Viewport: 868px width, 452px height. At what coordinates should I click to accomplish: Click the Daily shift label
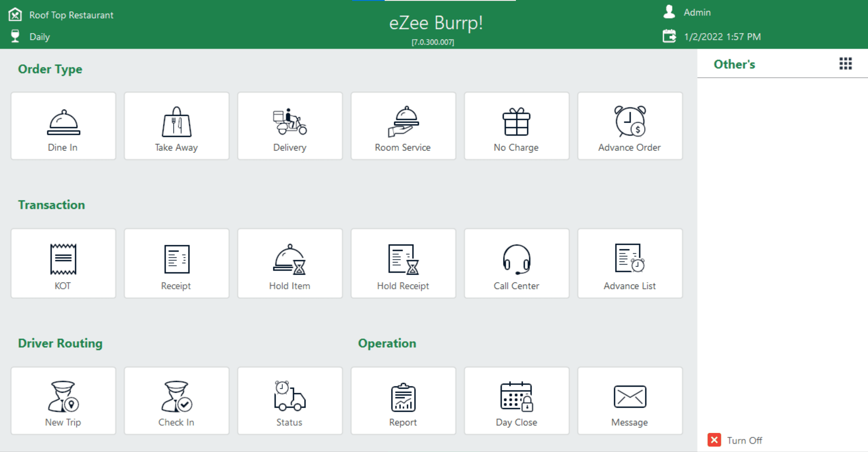(39, 37)
